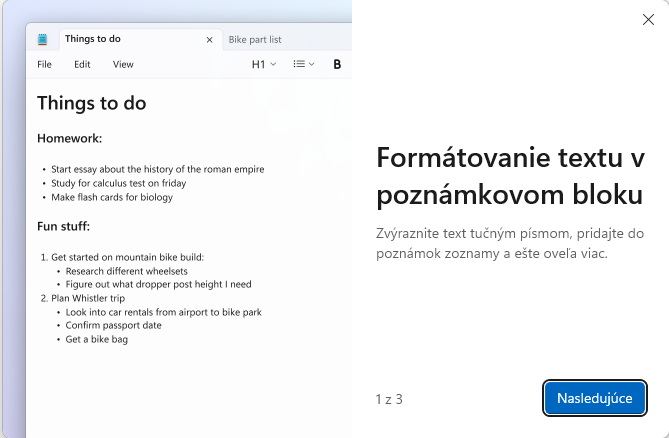Click the 'Homework:' subheading

[x=69, y=138]
